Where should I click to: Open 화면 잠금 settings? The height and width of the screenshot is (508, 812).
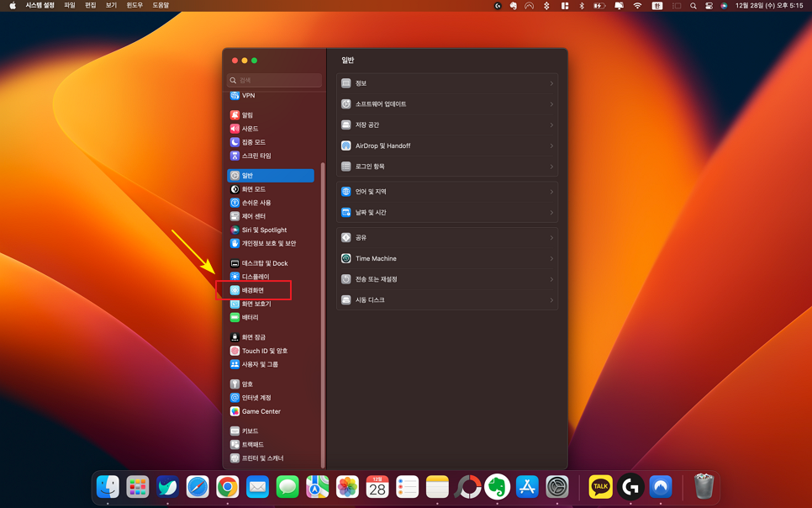pos(271,337)
